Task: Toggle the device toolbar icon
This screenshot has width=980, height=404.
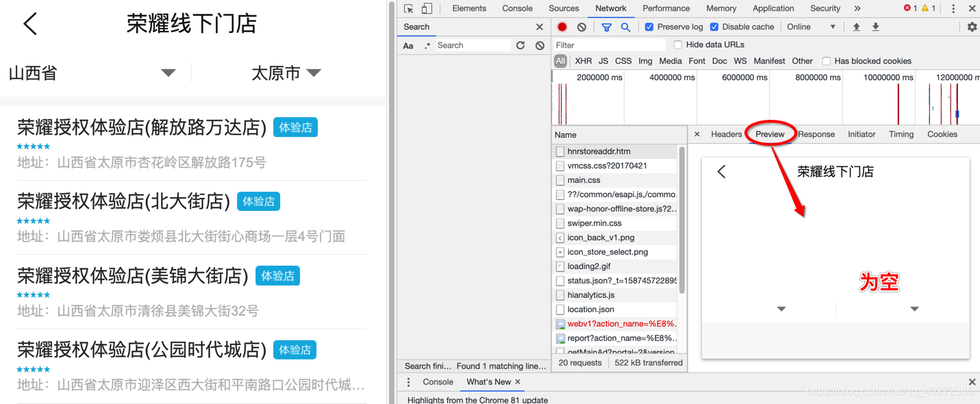Action: tap(427, 8)
